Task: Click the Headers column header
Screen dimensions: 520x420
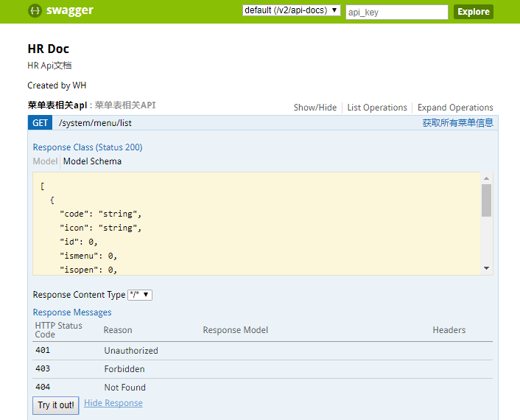Action: tap(449, 330)
